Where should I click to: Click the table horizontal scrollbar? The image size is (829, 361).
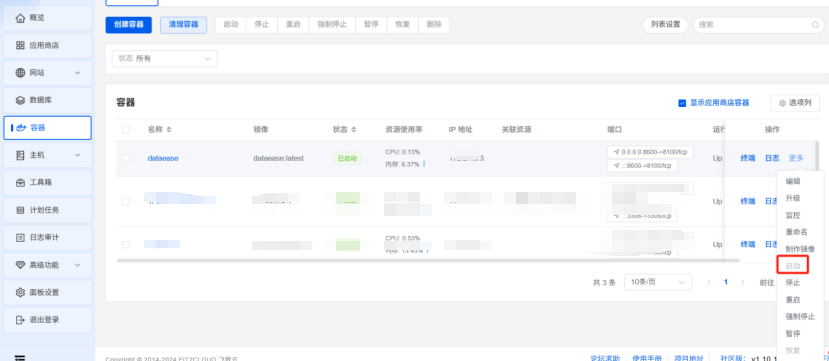click(x=427, y=260)
